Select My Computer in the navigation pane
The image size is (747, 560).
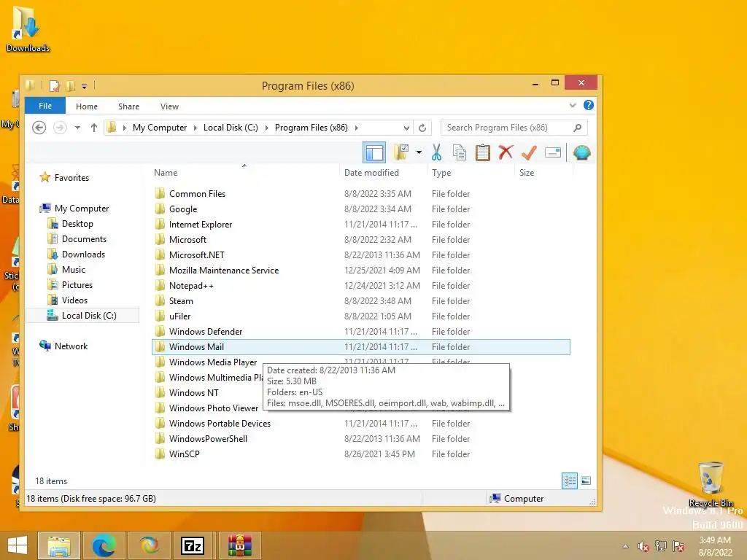coord(82,208)
